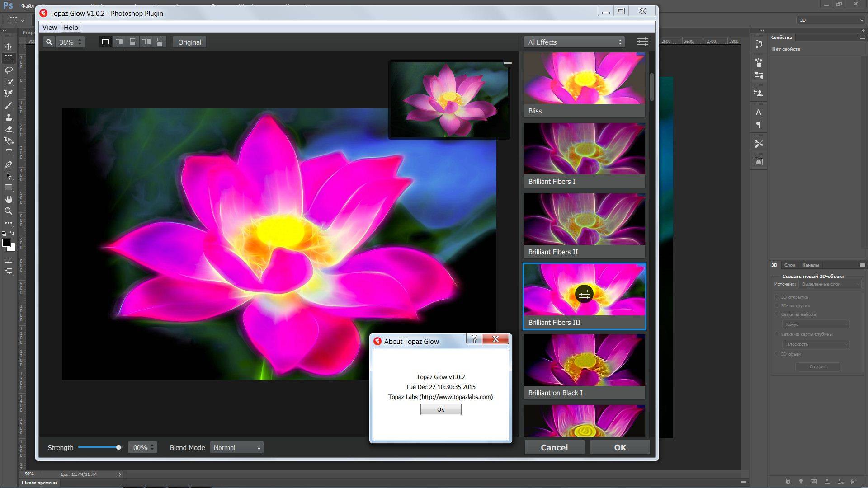Click OK in Topaz Glow main window
This screenshot has width=868, height=488.
point(620,447)
